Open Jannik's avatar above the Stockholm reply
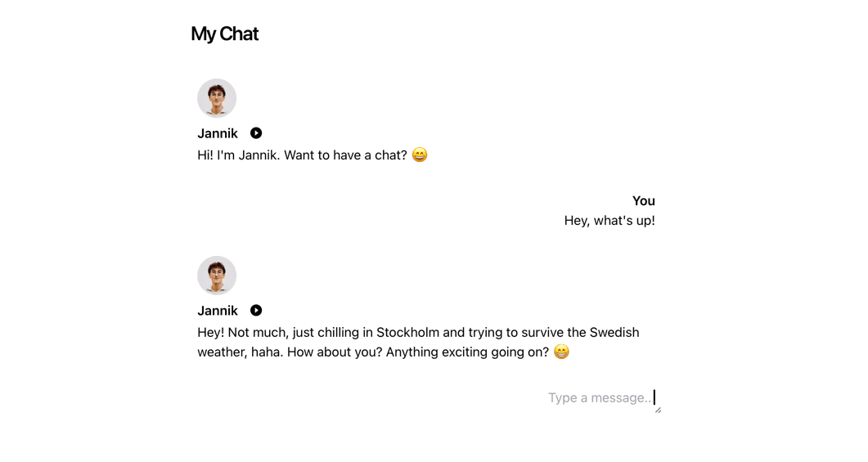868x462 pixels. point(217,276)
